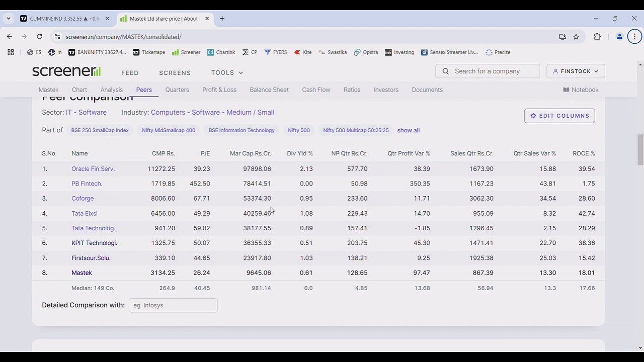Open the Notebook panel
644x362 pixels.
point(581,89)
